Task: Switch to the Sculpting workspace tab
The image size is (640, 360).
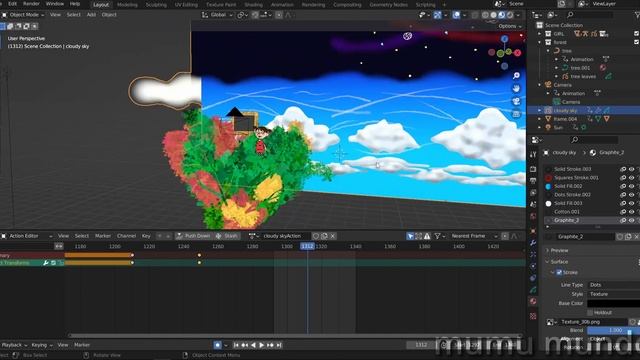Action: pyautogui.click(x=156, y=4)
